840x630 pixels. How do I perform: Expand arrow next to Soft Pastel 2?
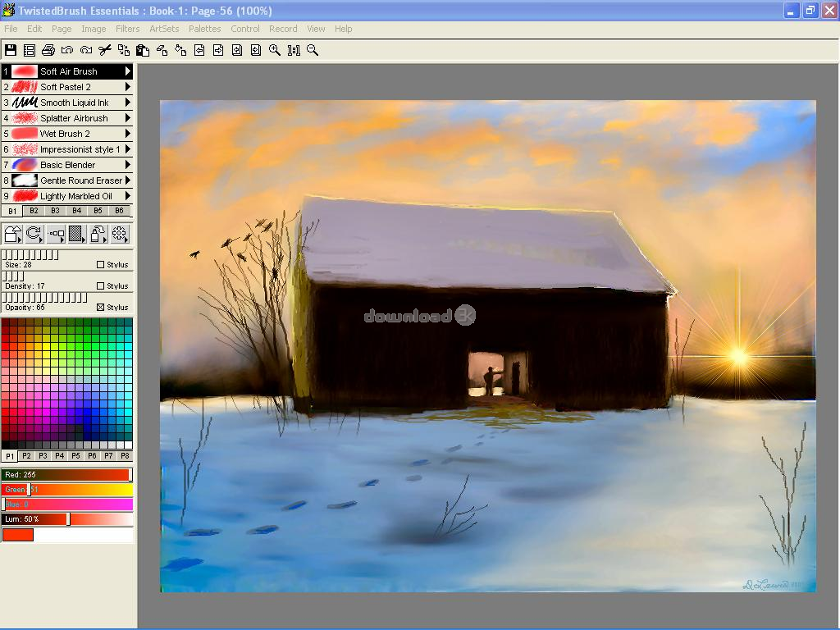pos(128,87)
